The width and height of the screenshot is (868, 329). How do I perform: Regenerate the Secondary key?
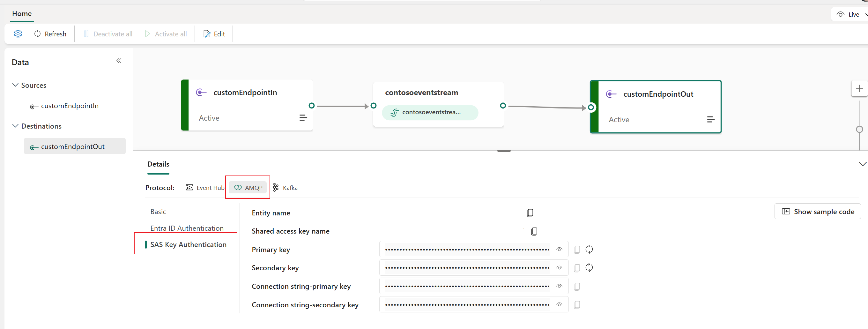tap(589, 267)
